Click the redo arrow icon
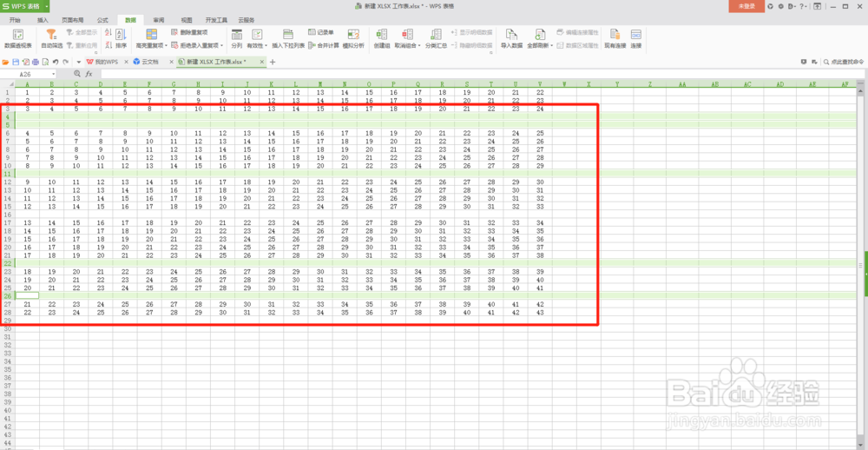 pos(65,62)
